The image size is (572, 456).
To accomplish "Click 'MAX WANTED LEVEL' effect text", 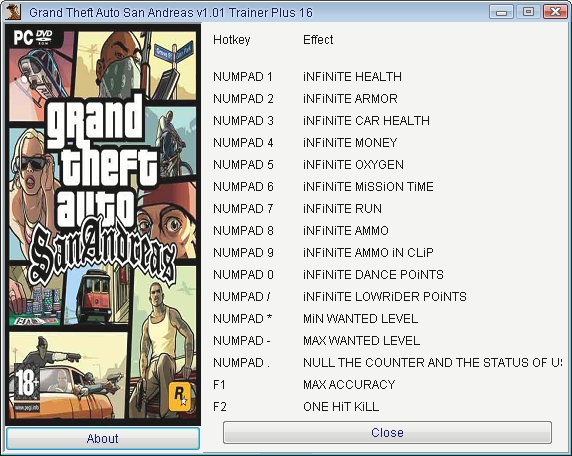I will (x=362, y=340).
